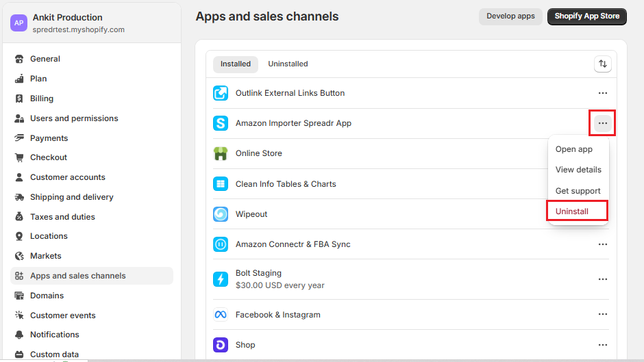Select View details from the menu
The image size is (644, 362).
click(578, 170)
